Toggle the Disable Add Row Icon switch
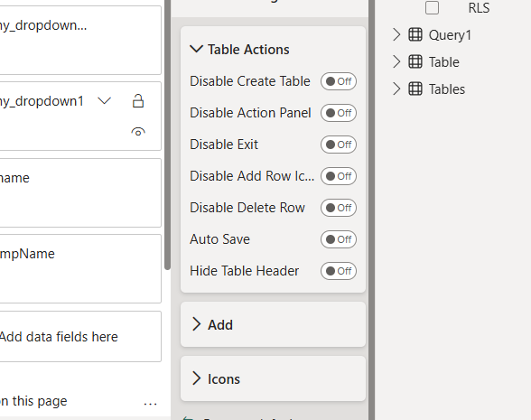 pyautogui.click(x=339, y=176)
